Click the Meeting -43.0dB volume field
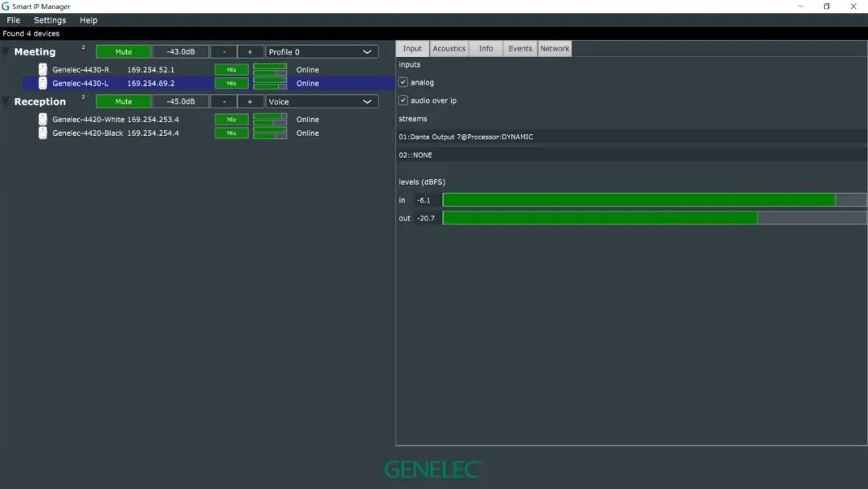The width and height of the screenshot is (868, 489). point(181,51)
